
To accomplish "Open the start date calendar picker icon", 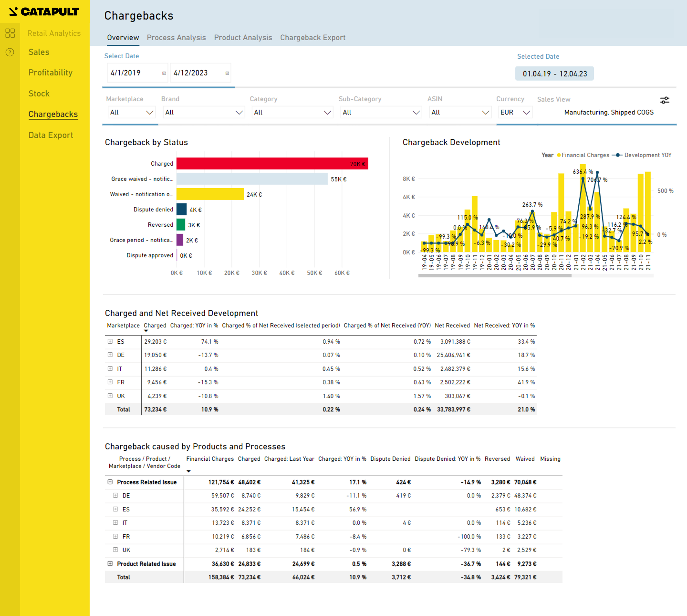I will (164, 73).
